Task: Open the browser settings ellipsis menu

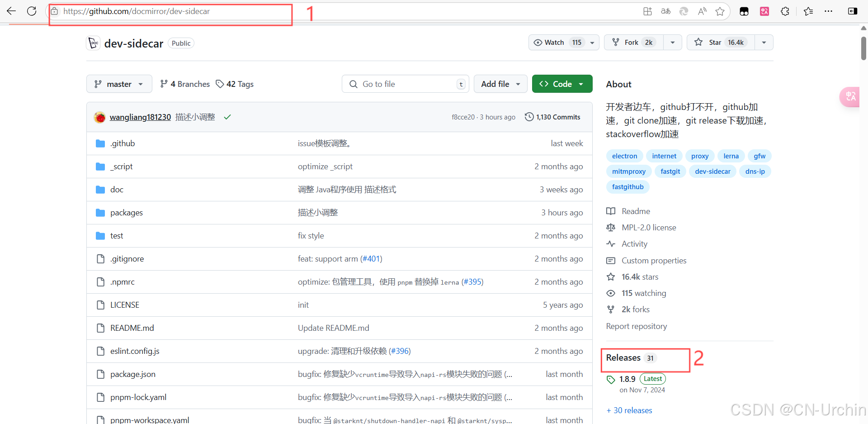Action: point(828,11)
